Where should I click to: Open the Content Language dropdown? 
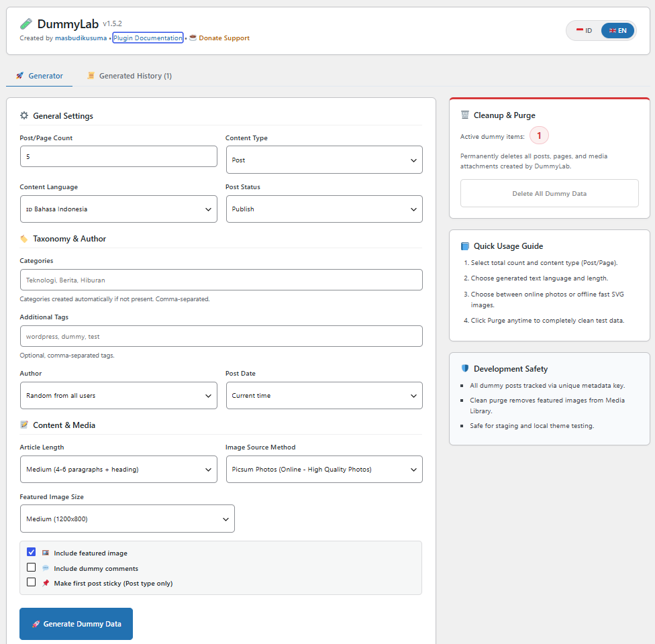[x=119, y=209]
